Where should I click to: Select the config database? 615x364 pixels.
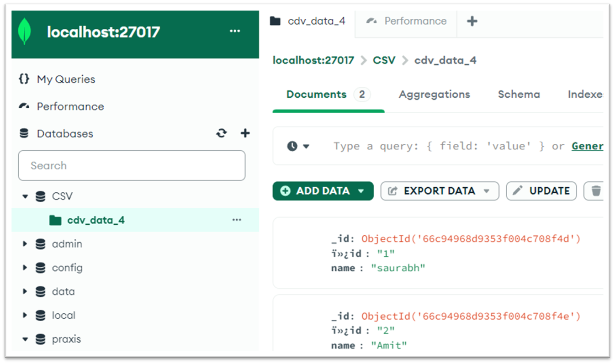[67, 268]
